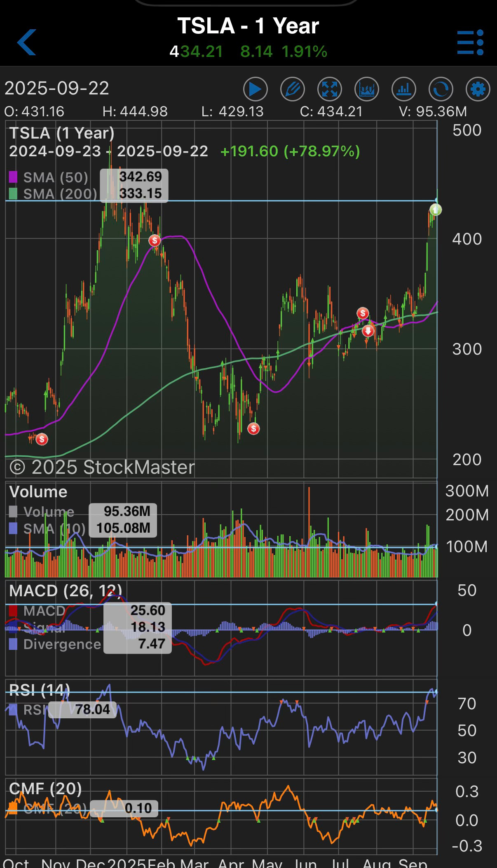Screen dimensions: 497x868
Task: Tap the 500 price axis label
Action: [467, 130]
